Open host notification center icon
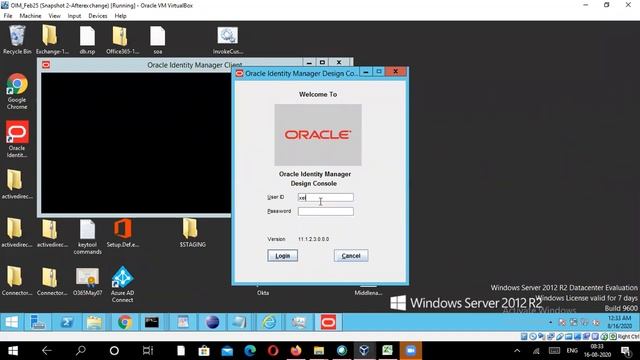 coord(625,351)
